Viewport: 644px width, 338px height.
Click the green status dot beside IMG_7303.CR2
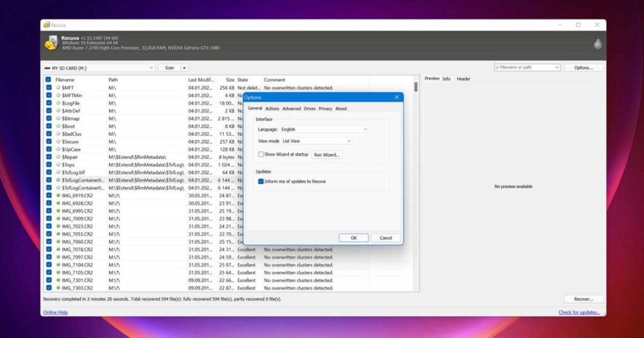58,288
